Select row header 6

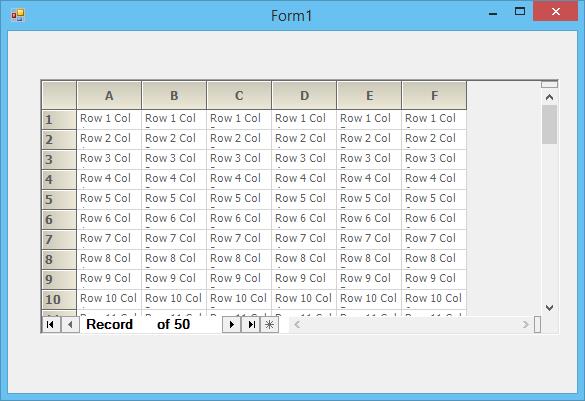click(x=59, y=220)
